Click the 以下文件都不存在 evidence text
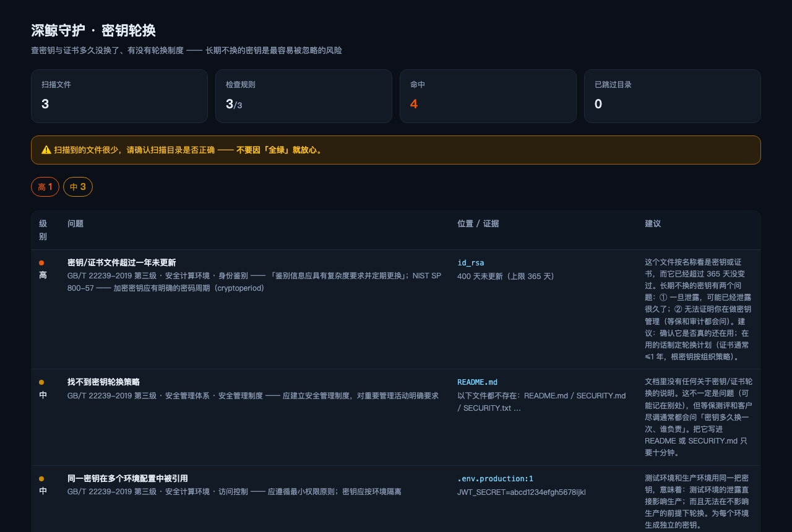The width and height of the screenshot is (792, 532). point(541,402)
